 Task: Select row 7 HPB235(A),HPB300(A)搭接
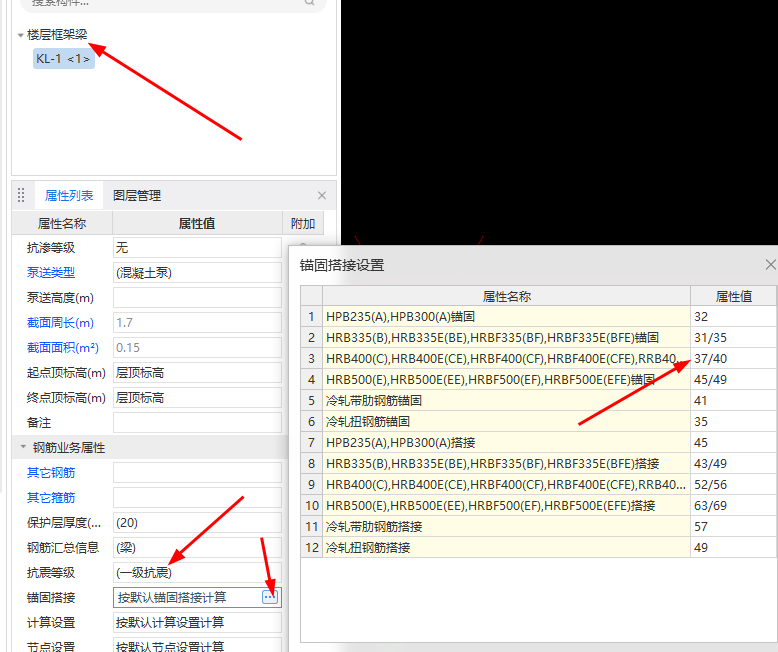pyautogui.click(x=507, y=442)
